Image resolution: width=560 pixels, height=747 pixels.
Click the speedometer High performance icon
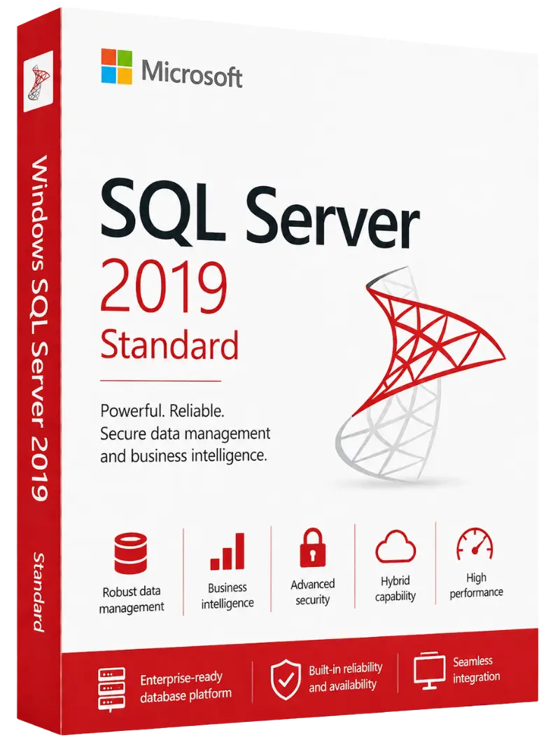pos(475,543)
